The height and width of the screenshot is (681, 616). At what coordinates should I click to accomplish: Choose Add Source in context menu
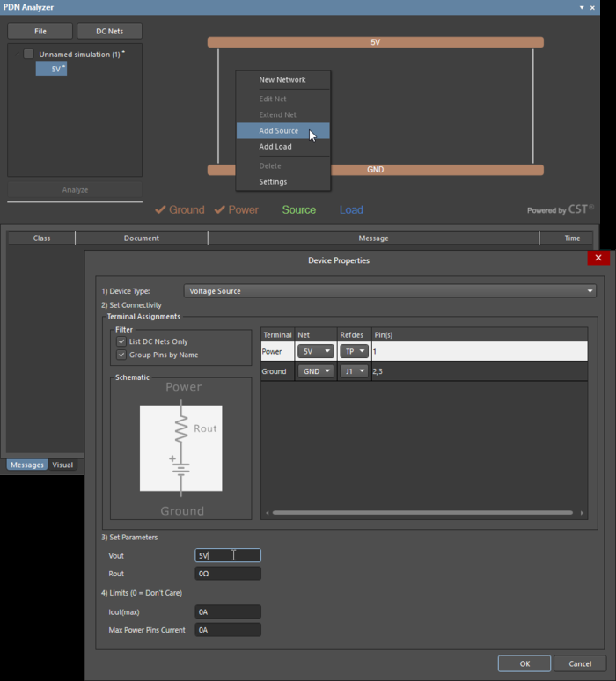pos(282,131)
